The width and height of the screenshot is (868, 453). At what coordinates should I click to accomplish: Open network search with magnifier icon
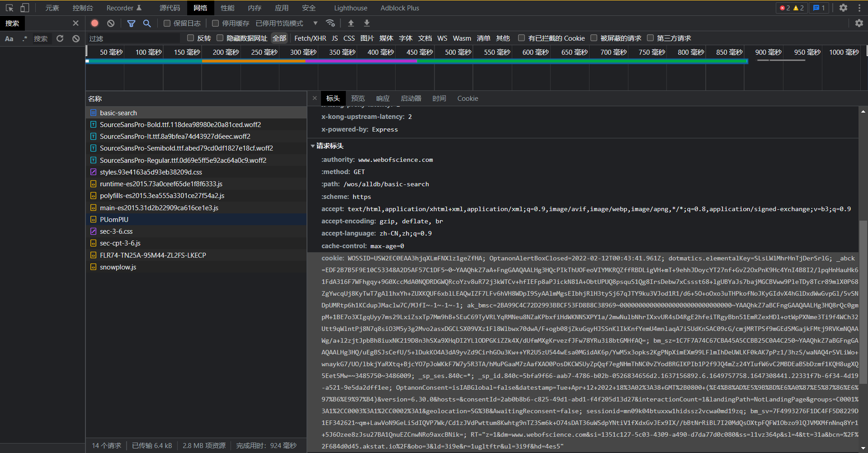pos(147,23)
